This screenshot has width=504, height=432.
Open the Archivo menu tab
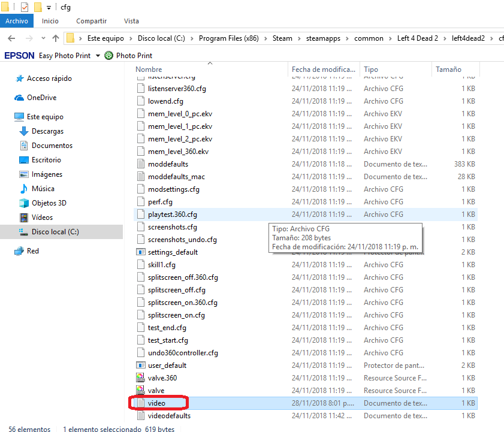point(17,21)
